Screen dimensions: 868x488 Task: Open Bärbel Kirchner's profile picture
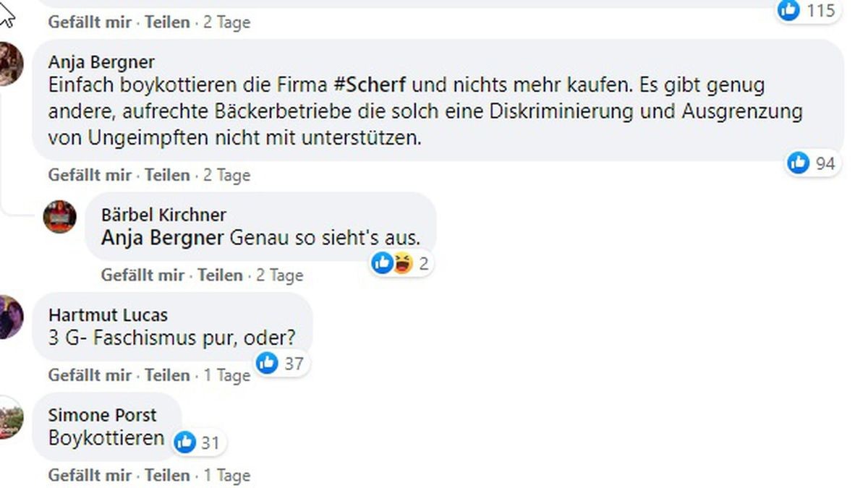pos(59,215)
